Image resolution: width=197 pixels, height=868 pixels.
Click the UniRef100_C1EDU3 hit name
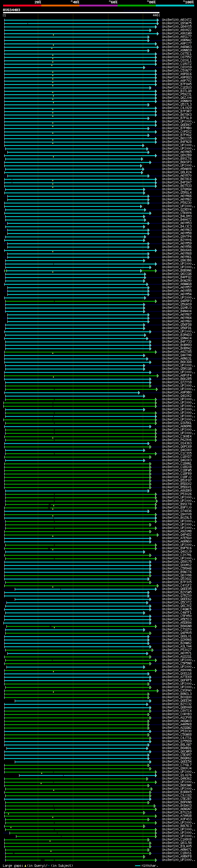(x=177, y=88)
